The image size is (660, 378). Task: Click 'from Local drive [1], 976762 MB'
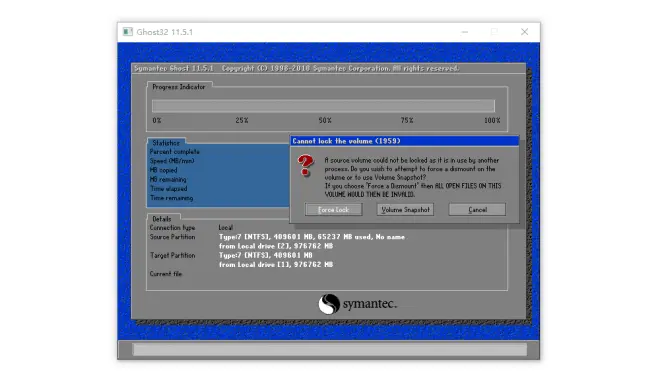pyautogui.click(x=276, y=265)
